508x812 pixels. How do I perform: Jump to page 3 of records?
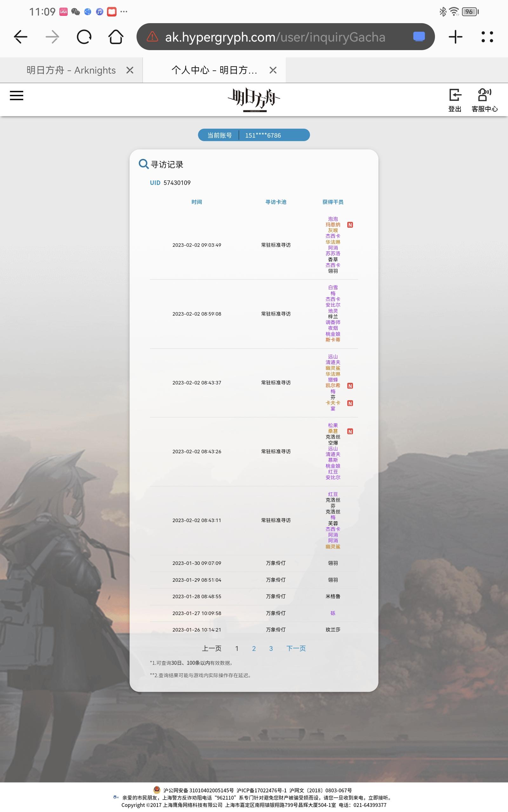coord(271,649)
